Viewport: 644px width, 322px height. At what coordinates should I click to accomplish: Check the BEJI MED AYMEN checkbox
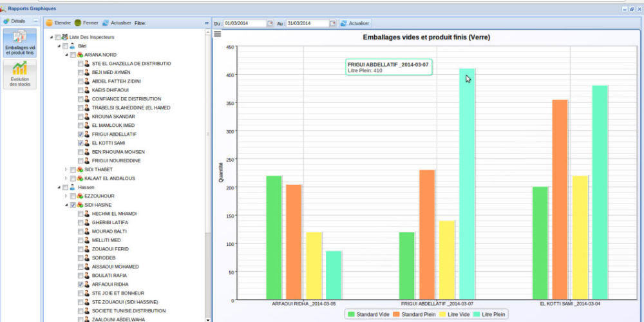[x=80, y=73]
